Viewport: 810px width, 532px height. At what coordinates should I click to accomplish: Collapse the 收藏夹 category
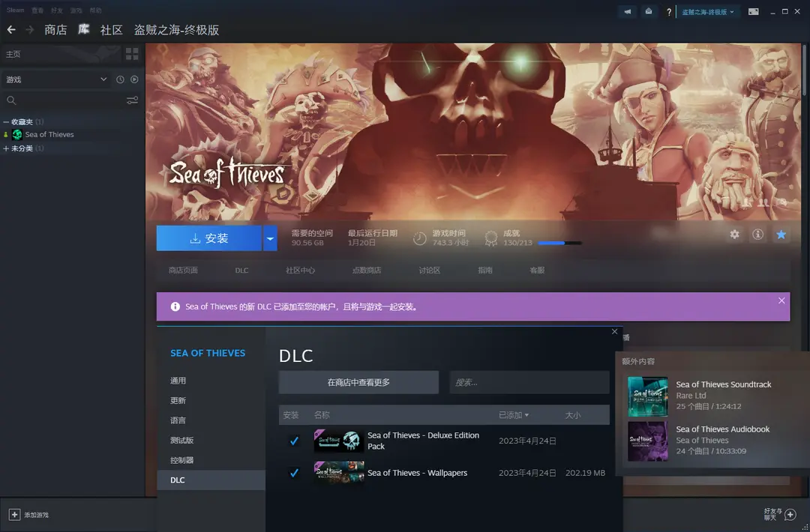pos(6,122)
